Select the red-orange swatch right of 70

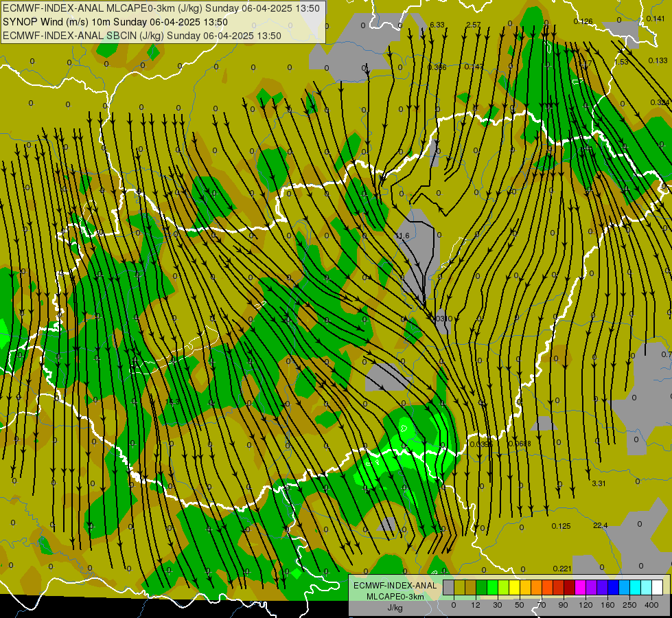point(548,587)
